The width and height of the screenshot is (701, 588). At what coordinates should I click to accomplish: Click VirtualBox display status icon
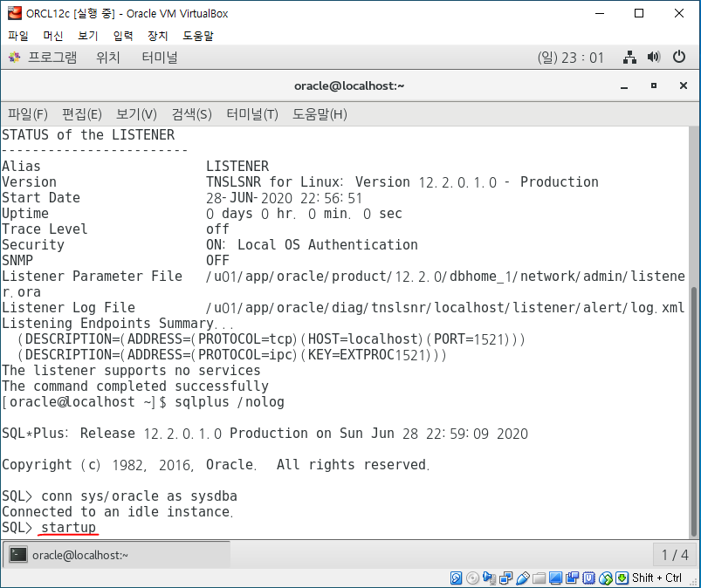point(555,578)
